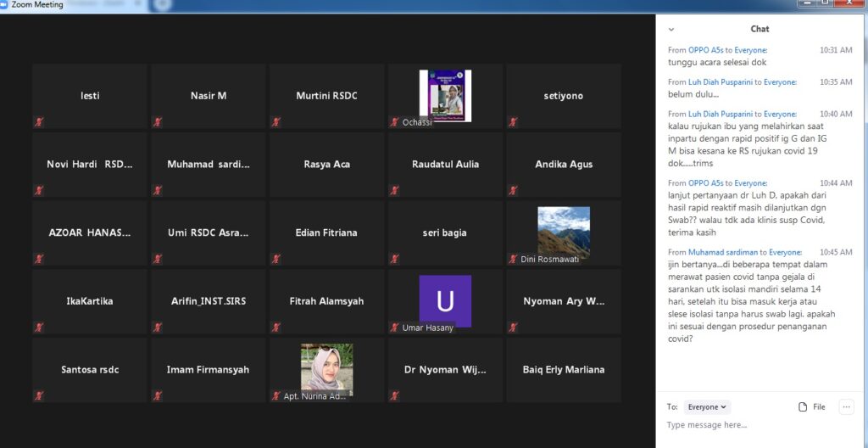The width and height of the screenshot is (868, 448).
Task: Click muted microphone icon on Nasir M tile
Action: click(x=157, y=121)
